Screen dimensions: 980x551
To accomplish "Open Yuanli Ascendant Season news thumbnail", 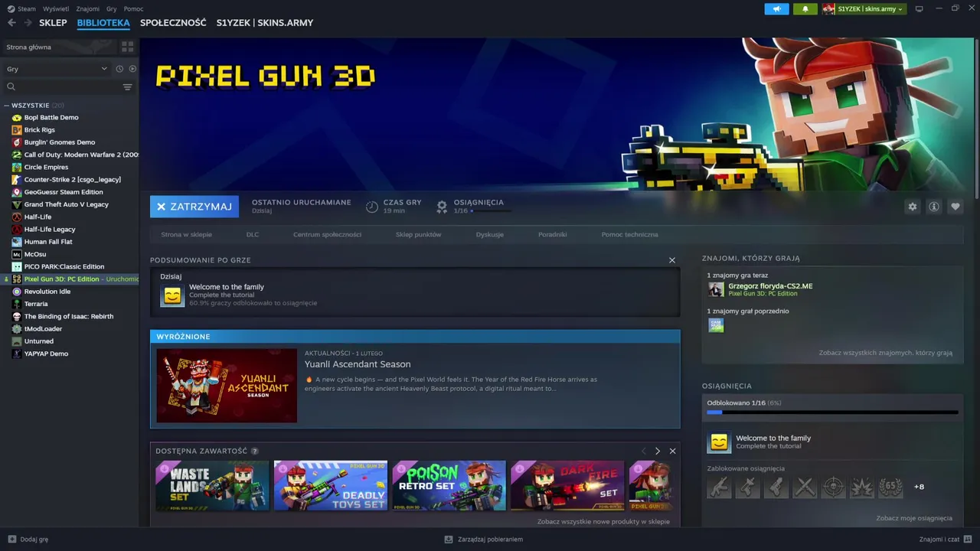I will click(x=227, y=386).
